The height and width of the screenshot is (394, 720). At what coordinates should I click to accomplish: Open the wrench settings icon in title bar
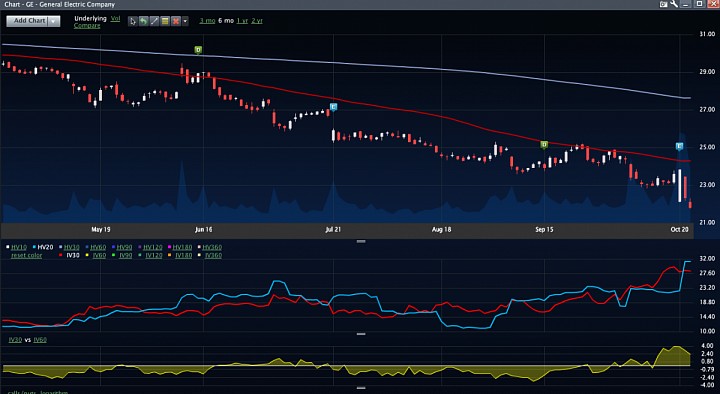coord(674,4)
